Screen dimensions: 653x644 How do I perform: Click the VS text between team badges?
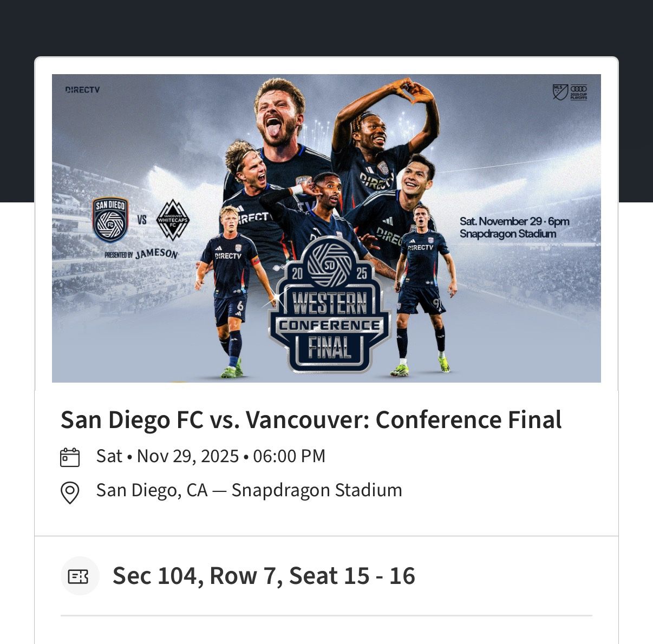[x=142, y=219]
